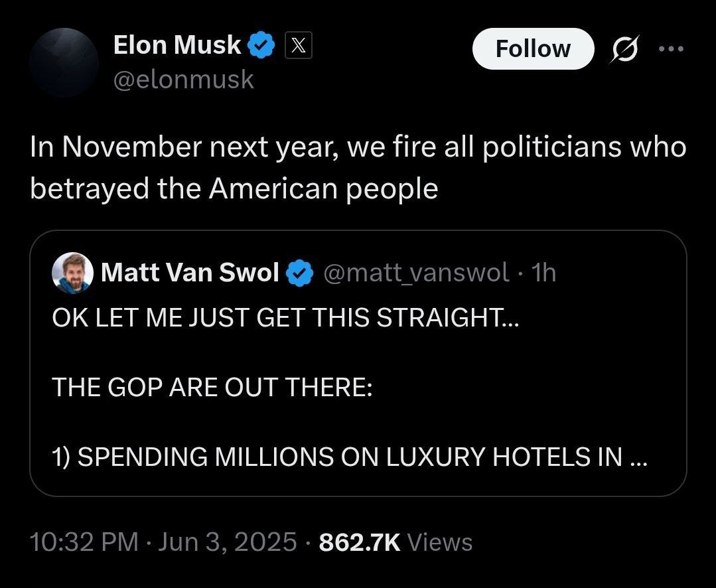Click Matt Van Swol's verified checkmark

tap(299, 273)
